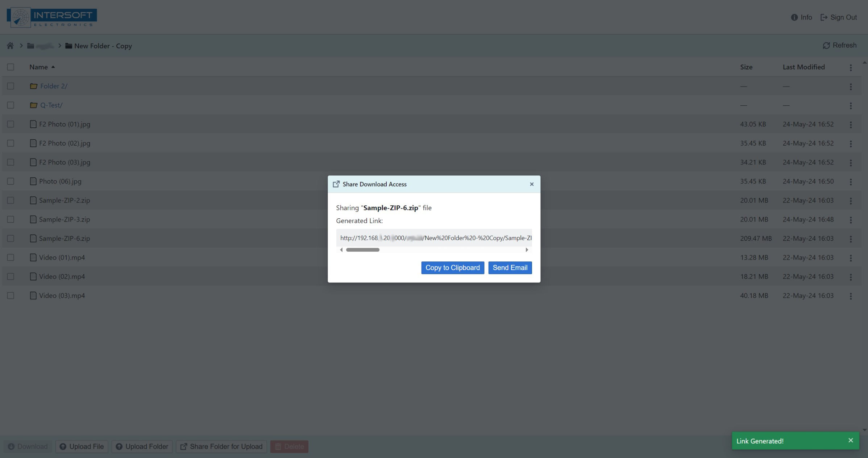The height and width of the screenshot is (458, 868).
Task: Open the column header three-dot menu
Action: (851, 67)
